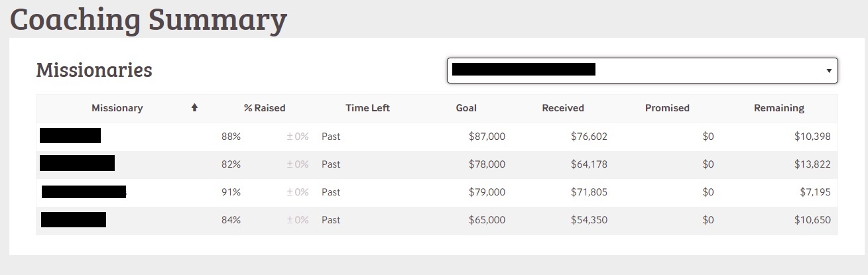
Task: Sort by Missionary column header
Action: (x=117, y=108)
